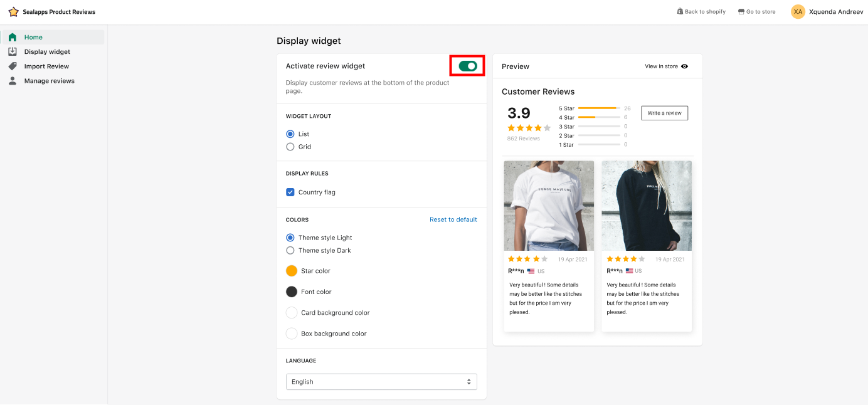Click the Write a review button

[x=664, y=113]
